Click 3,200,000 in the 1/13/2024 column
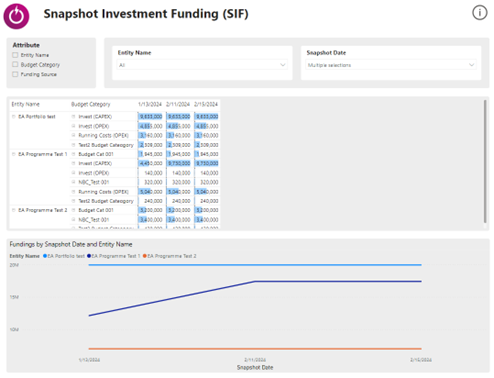494x378 pixels. [151, 210]
